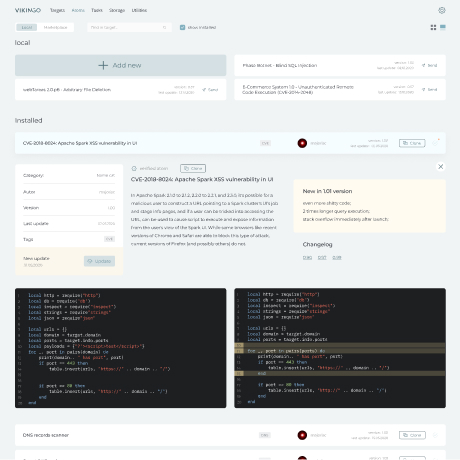460x460 pixels.
Task: Click the VIKINGO logo
Action: pos(28,10)
